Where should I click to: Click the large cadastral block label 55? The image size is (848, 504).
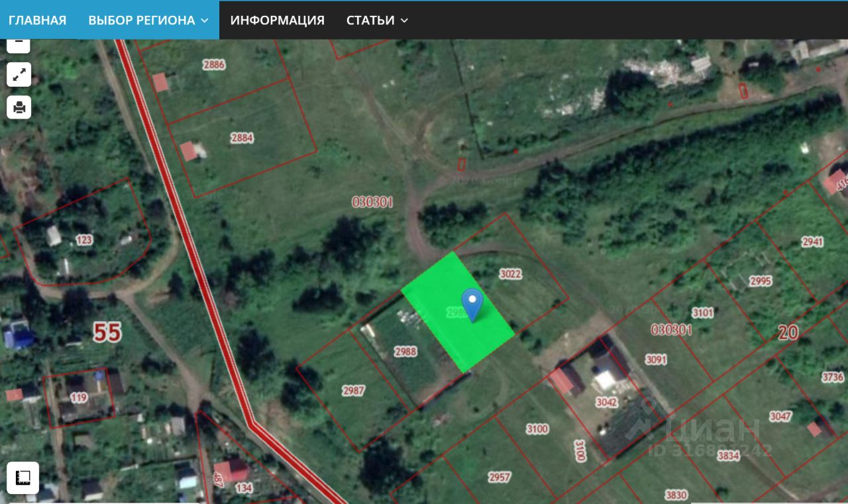tap(107, 332)
